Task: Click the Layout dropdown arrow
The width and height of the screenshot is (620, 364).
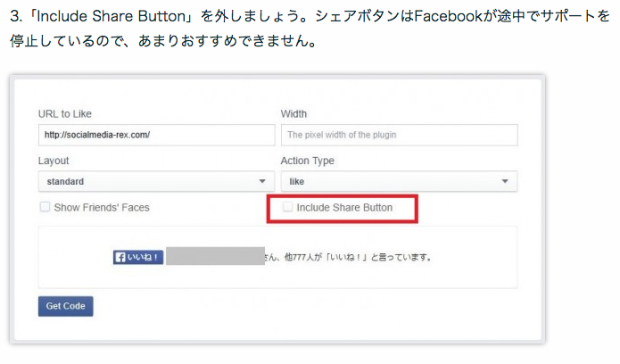Action: 262,181
